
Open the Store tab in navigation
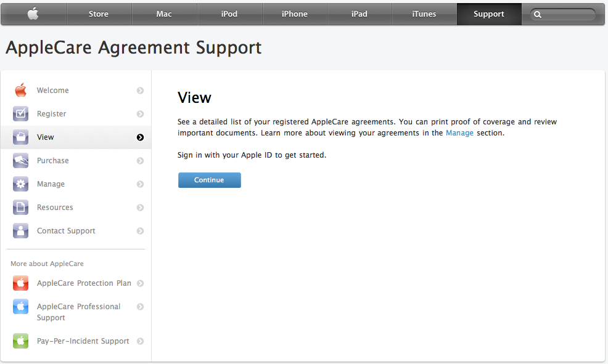pyautogui.click(x=99, y=14)
